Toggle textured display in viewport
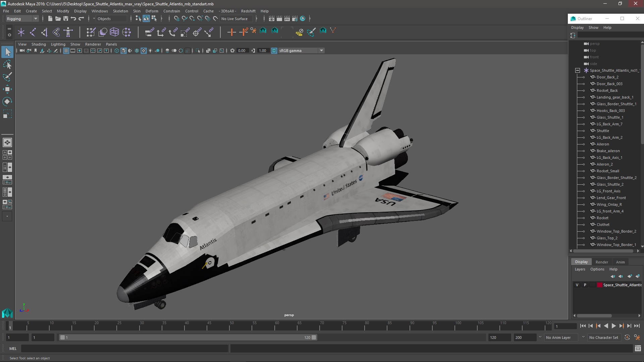 [x=144, y=51]
